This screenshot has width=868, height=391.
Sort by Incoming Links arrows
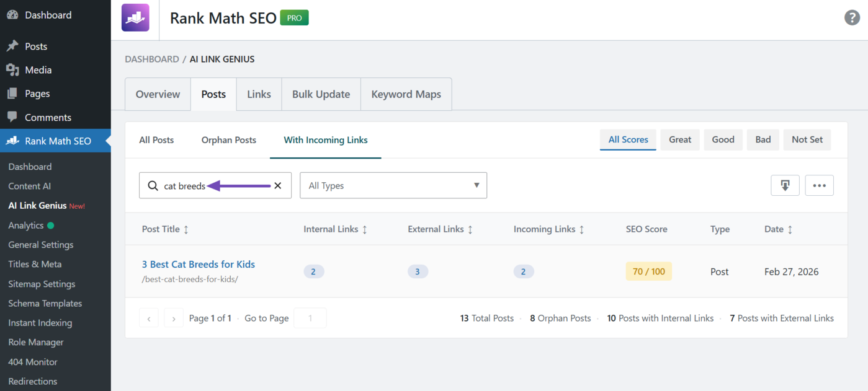tap(581, 229)
